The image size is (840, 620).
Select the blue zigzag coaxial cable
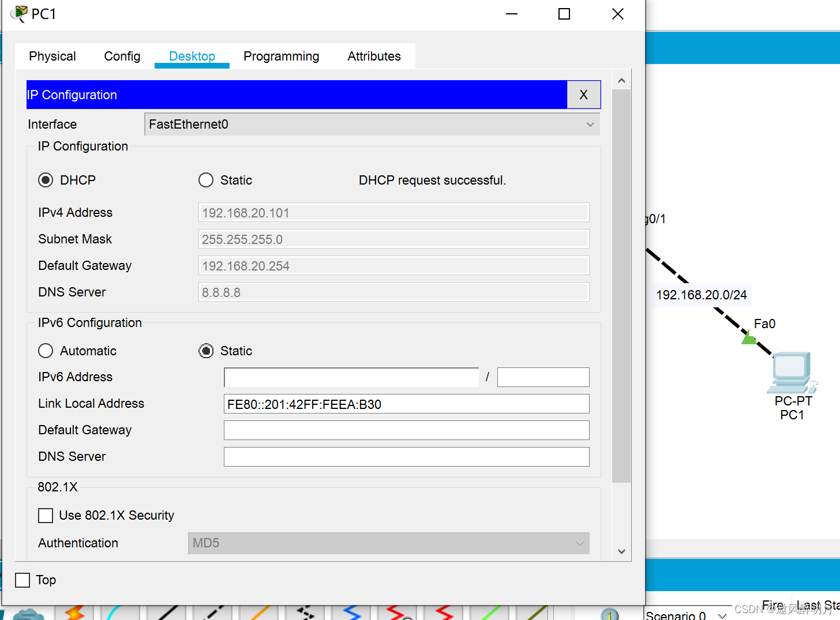click(352, 613)
